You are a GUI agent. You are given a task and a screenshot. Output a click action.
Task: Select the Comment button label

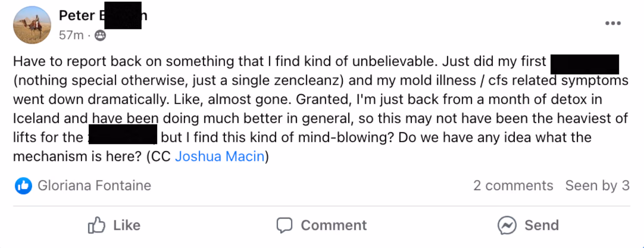[x=334, y=225]
